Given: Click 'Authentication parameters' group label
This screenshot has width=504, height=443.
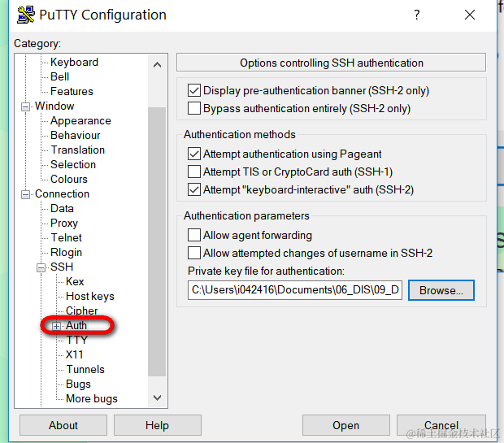Looking at the screenshot, I should (x=246, y=215).
